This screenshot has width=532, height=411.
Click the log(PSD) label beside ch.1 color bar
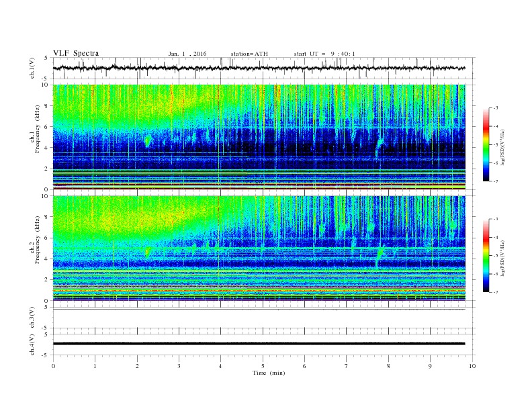pyautogui.click(x=502, y=147)
